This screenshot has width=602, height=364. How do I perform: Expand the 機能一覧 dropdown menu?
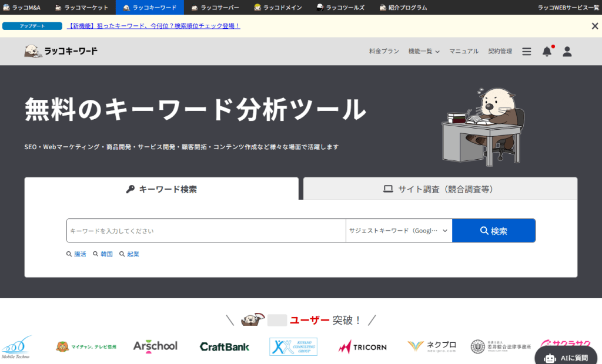click(424, 52)
